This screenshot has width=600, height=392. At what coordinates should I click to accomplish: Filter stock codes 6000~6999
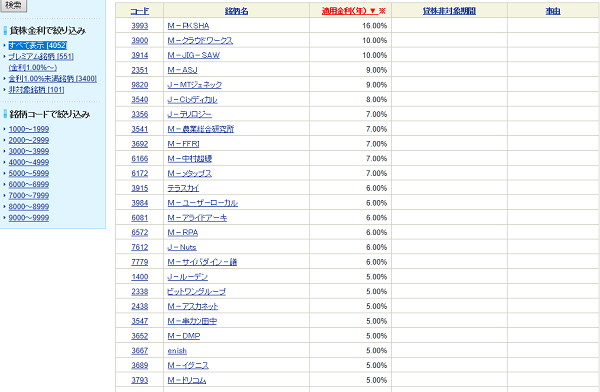pyautogui.click(x=29, y=185)
